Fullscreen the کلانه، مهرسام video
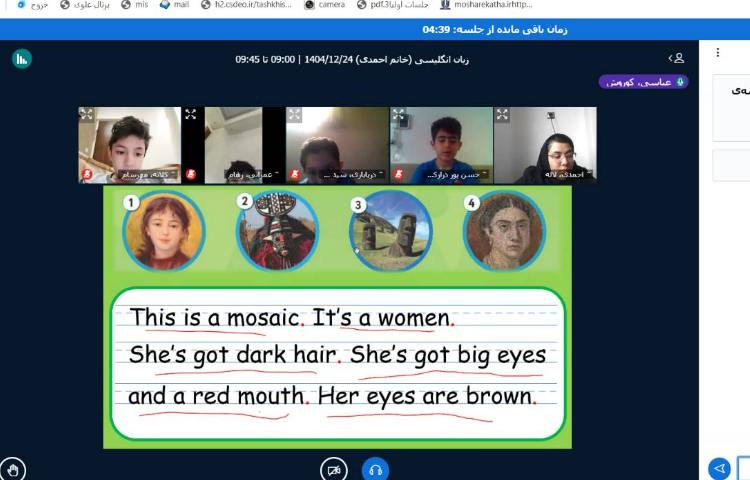 86,114
